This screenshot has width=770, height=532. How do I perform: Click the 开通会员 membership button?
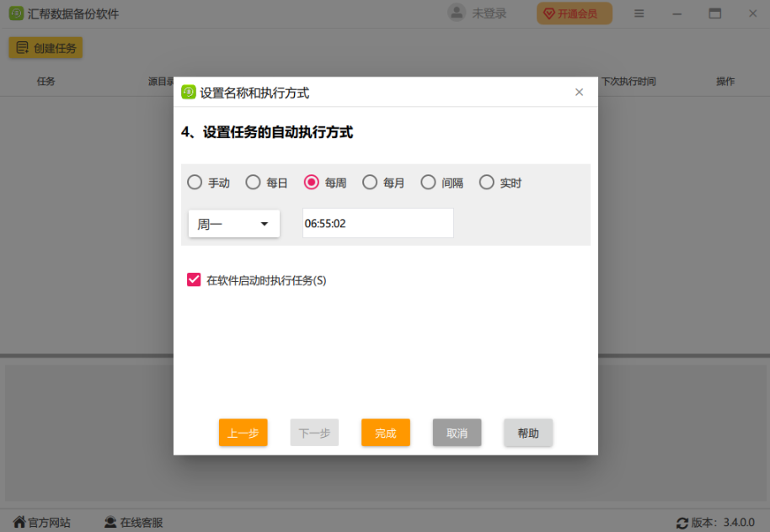coord(574,13)
